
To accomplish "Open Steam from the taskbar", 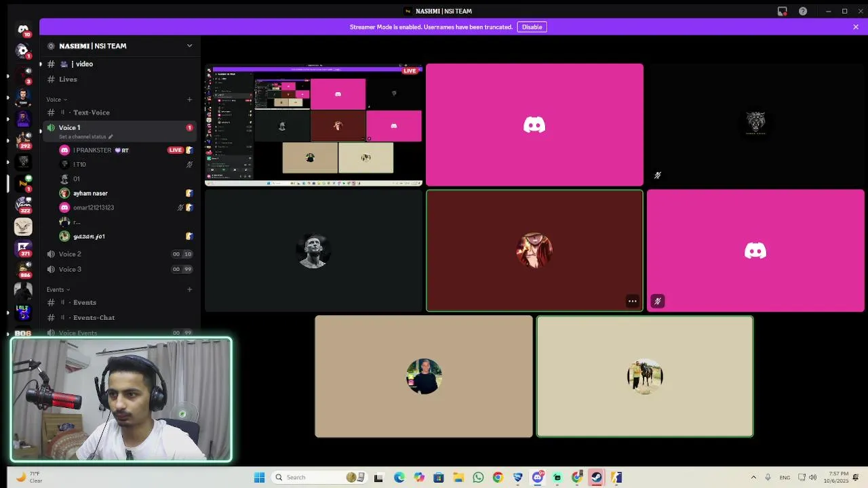I will coord(596,477).
